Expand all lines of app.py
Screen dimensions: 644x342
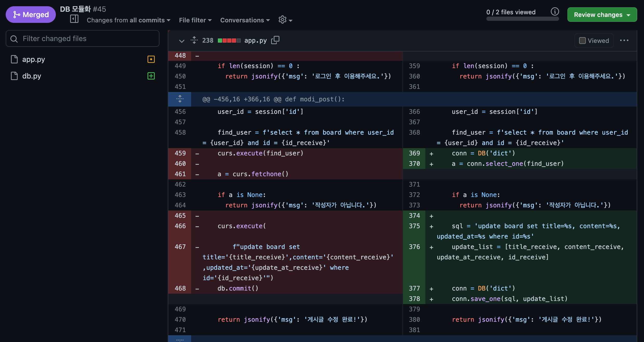[194, 40]
